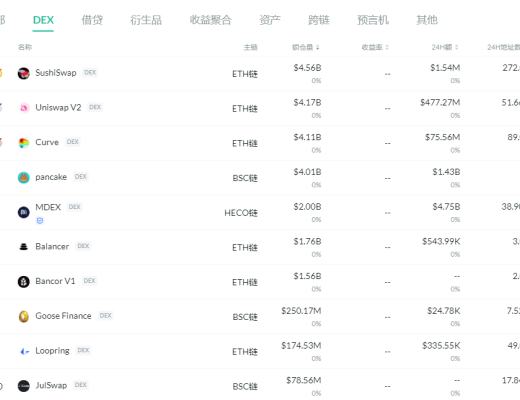Click the $477.27M 24H volume cell
Screen dimensions: 520x400
point(440,103)
